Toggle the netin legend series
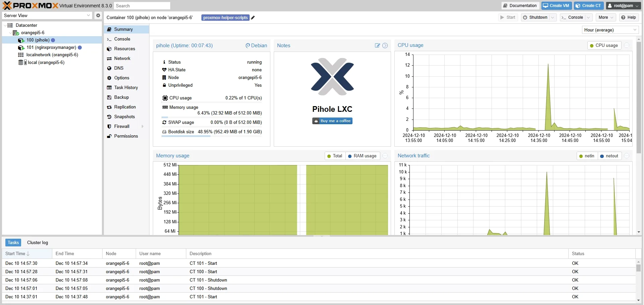644x305 pixels. (587, 156)
